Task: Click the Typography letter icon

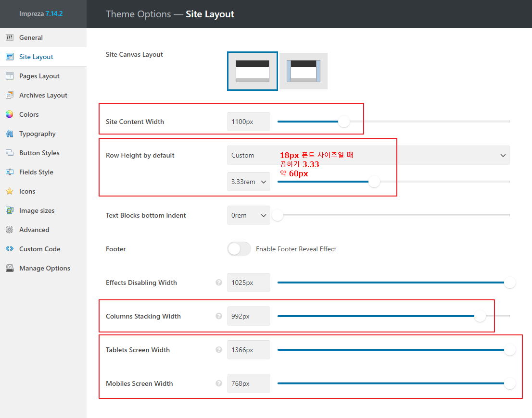Action: pos(10,134)
